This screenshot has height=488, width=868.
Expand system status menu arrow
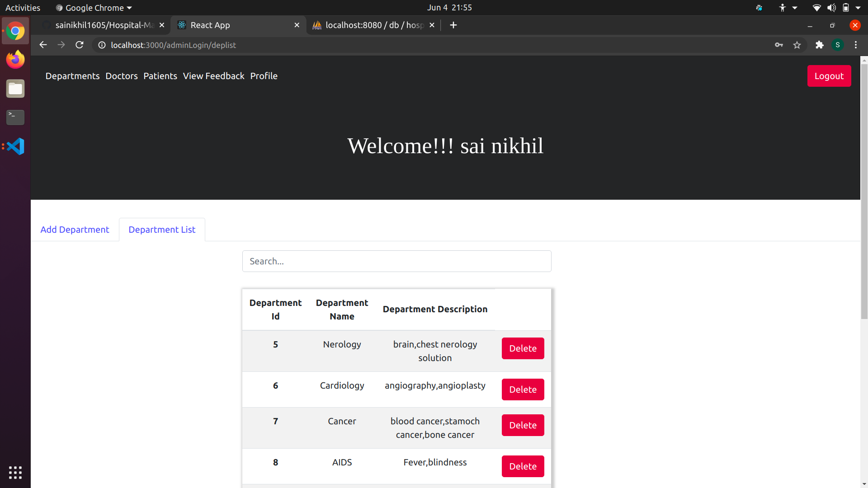point(858,8)
